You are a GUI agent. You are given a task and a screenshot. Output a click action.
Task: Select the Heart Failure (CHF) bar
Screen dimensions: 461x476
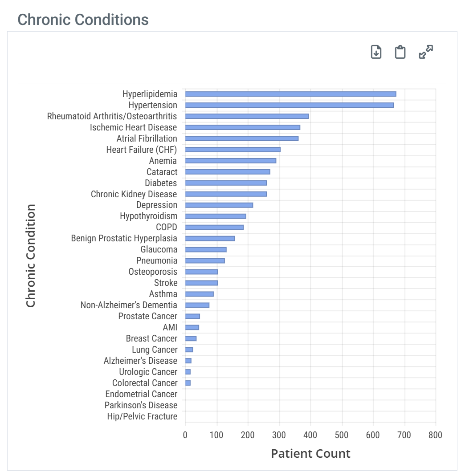click(x=233, y=150)
